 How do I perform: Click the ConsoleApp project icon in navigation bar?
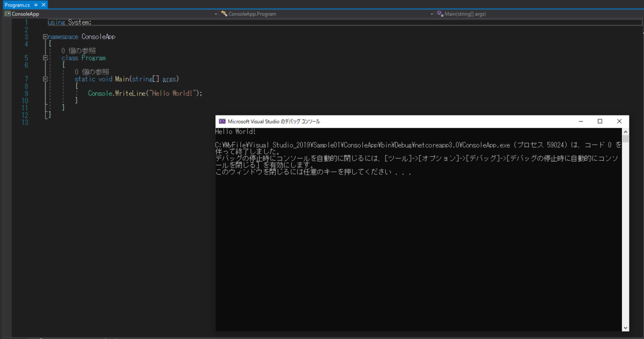coord(8,14)
